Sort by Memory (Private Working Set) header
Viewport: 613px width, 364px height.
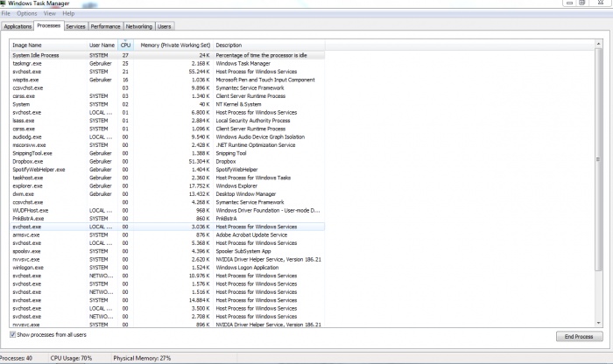click(175, 45)
